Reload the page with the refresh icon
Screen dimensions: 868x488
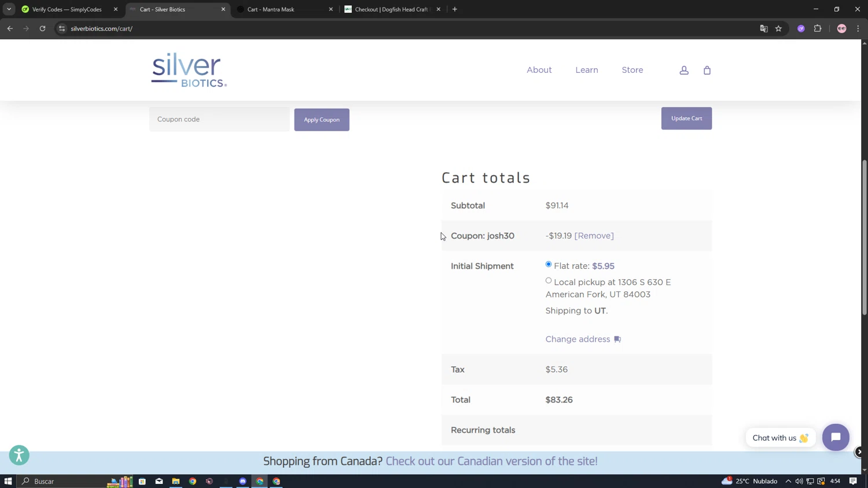click(42, 28)
